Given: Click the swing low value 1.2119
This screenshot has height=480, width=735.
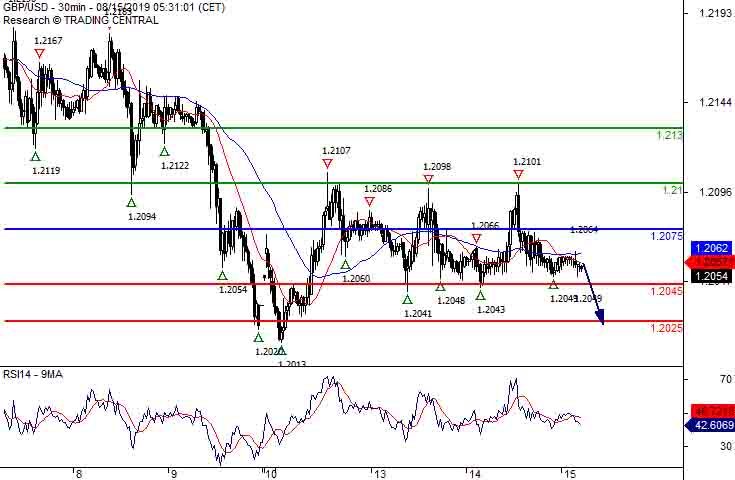Looking at the screenshot, I should [x=46, y=171].
